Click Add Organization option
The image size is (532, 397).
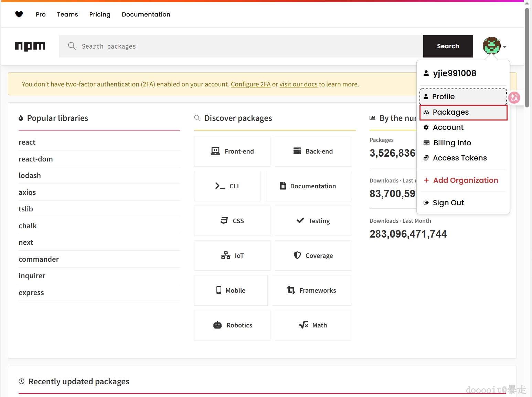(x=465, y=180)
